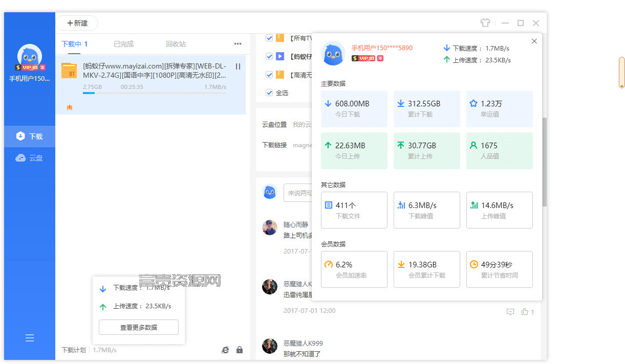Open the three-dot more options menu
The width and height of the screenshot is (625, 364).
tap(238, 44)
